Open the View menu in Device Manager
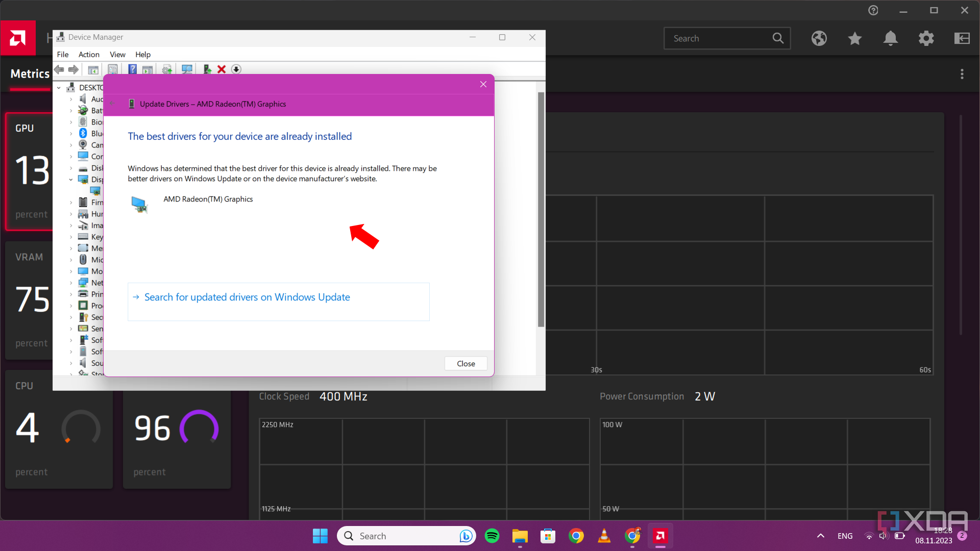Screen dimensions: 980x551 click(117, 55)
